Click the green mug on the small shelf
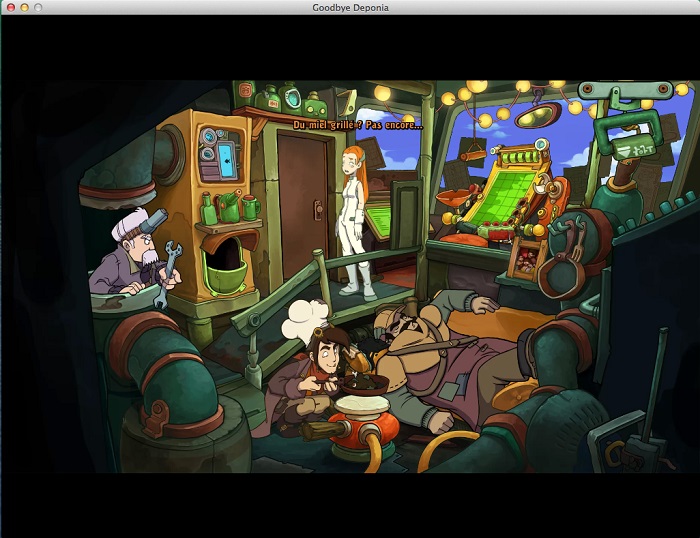Viewport: 700px width, 538px height. (250, 207)
